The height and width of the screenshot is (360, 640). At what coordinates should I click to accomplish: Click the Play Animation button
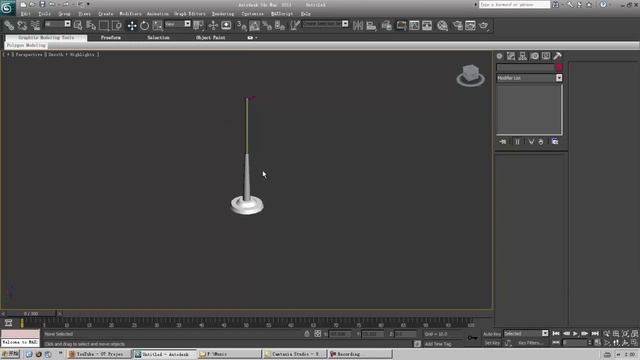(576, 334)
